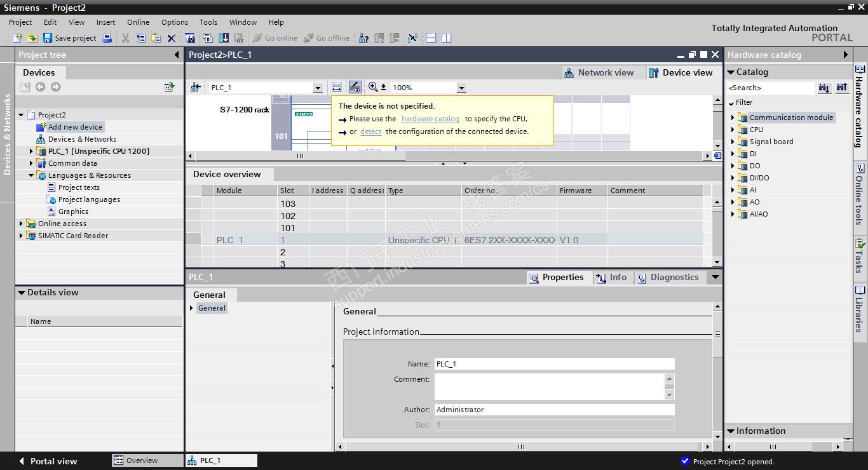
Task: Click the forward arrow in the Project tree toolbar
Action: click(55, 87)
